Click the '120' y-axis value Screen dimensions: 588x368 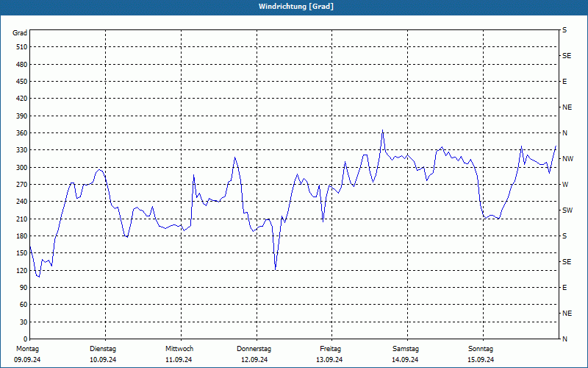(x=22, y=270)
